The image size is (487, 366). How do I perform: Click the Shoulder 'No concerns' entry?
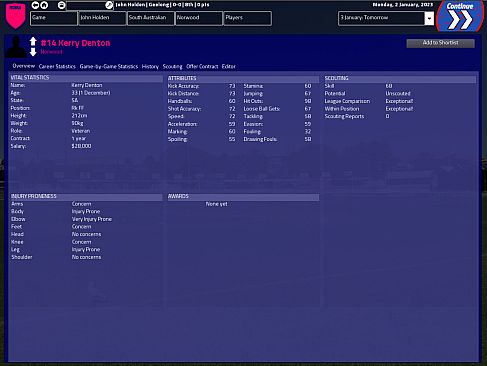point(86,257)
